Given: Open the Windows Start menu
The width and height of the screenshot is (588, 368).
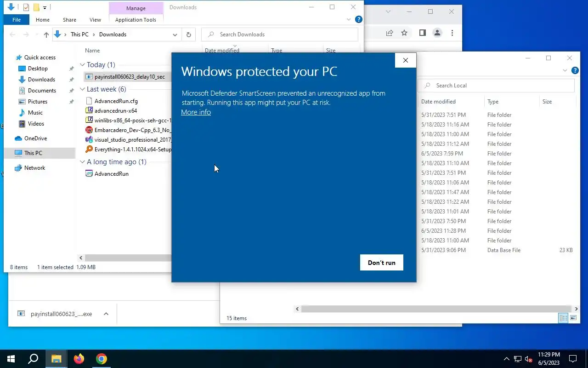Looking at the screenshot, I should click(x=11, y=359).
